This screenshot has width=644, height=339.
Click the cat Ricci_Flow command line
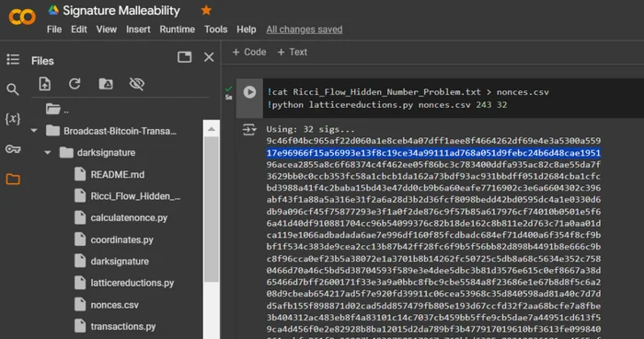point(408,92)
